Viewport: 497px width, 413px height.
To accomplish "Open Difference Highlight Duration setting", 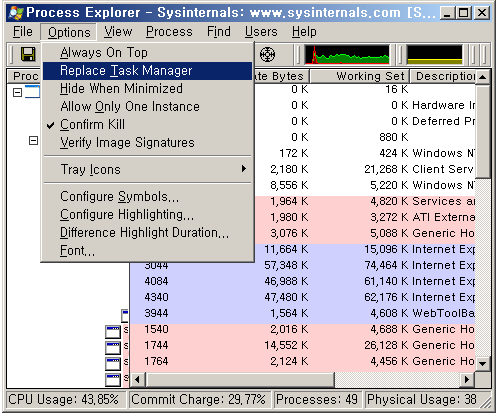I will (x=147, y=233).
